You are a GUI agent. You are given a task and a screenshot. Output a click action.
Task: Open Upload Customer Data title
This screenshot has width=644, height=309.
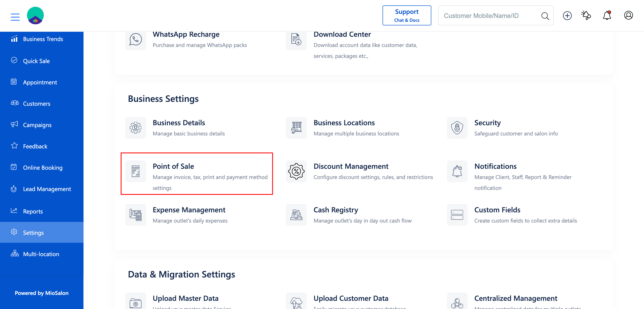351,298
